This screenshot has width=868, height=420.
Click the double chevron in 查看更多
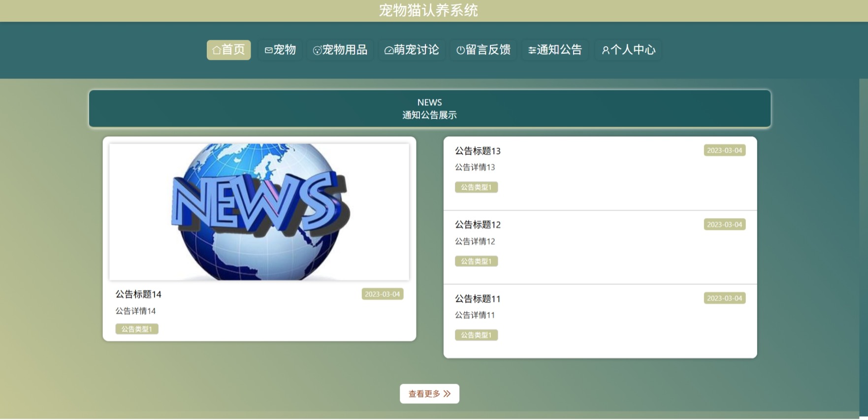coord(447,394)
